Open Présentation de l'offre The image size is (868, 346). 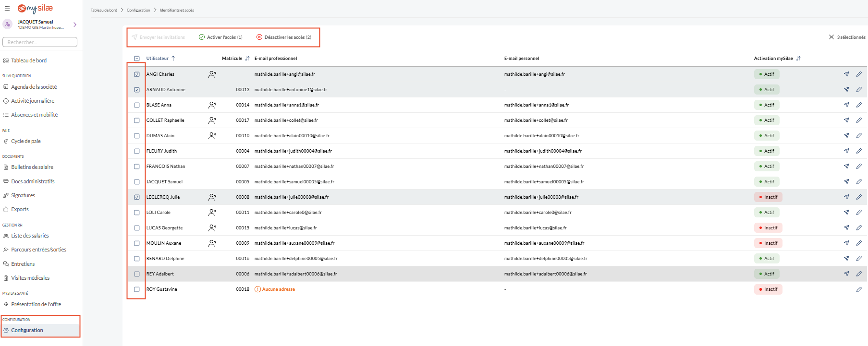pyautogui.click(x=36, y=304)
